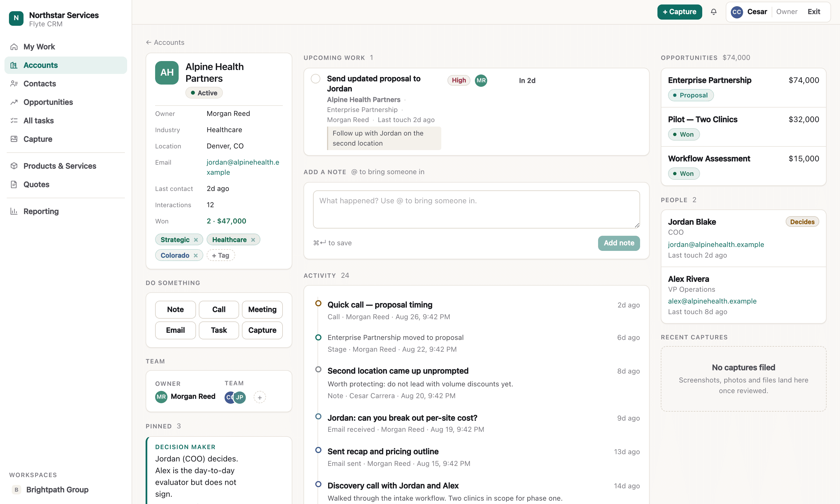840x504 pixels.
Task: Click the MR assignee avatar on task
Action: [x=481, y=80]
